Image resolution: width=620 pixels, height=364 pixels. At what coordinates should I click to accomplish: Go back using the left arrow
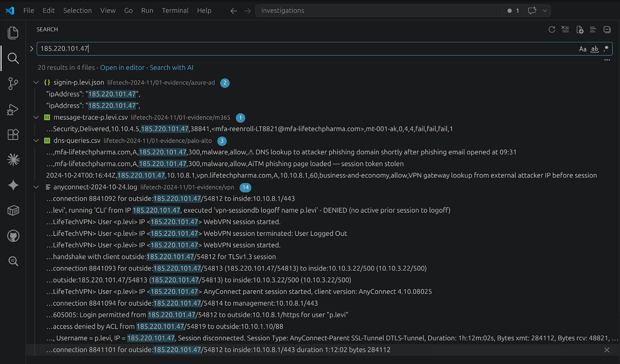pos(233,11)
